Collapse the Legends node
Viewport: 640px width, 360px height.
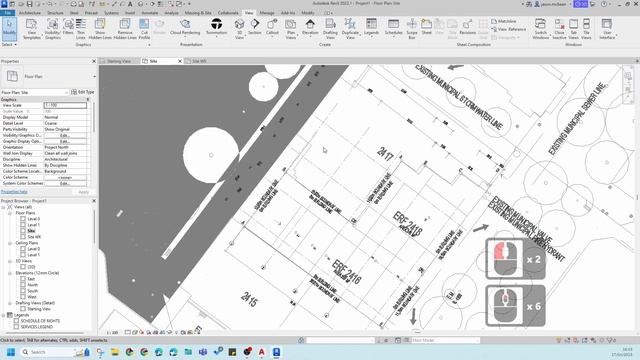[x=4, y=315]
